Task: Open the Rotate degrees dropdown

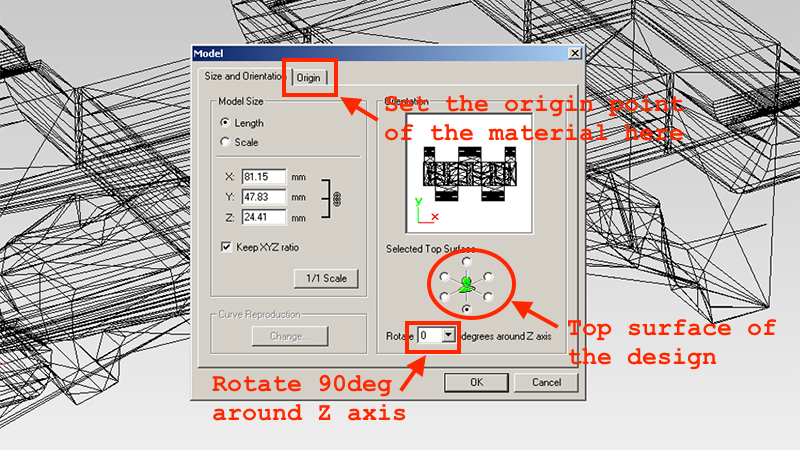Action: pos(448,335)
